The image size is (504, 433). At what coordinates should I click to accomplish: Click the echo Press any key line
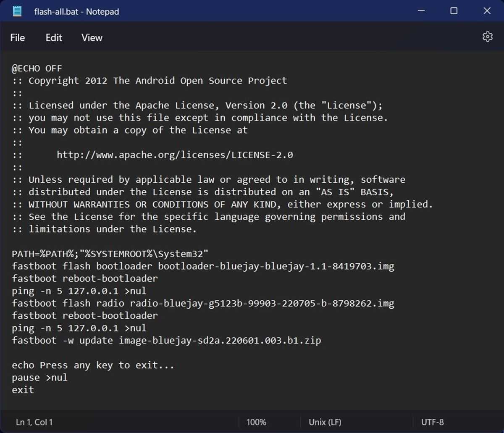tap(93, 365)
